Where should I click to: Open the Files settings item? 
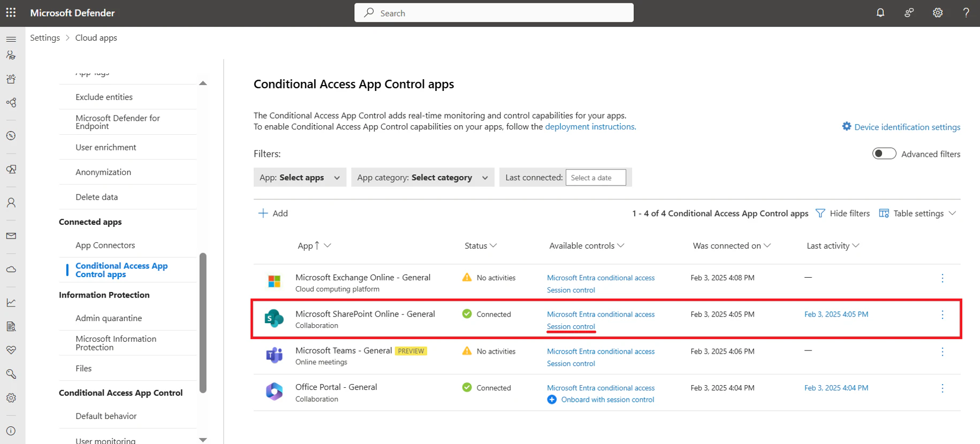(x=83, y=368)
